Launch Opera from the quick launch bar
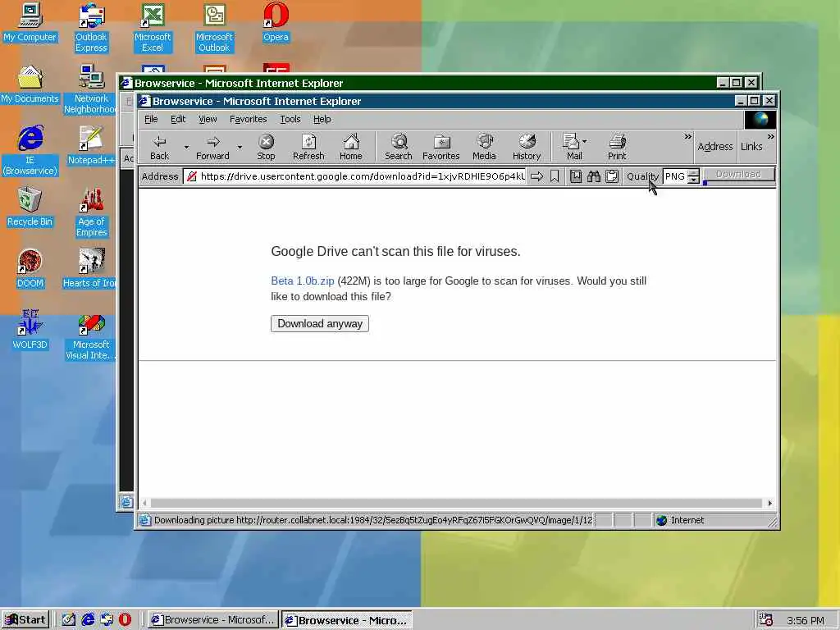The image size is (840, 630). (x=125, y=620)
